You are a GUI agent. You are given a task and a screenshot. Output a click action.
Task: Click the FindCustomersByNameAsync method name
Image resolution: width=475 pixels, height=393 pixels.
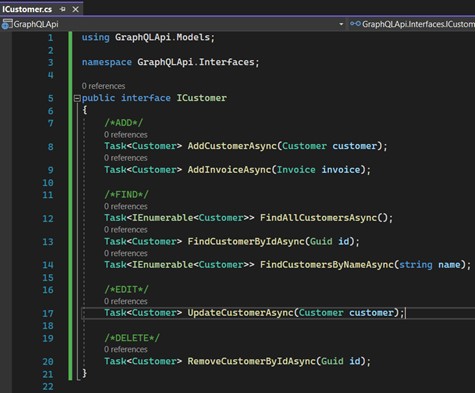327,265
